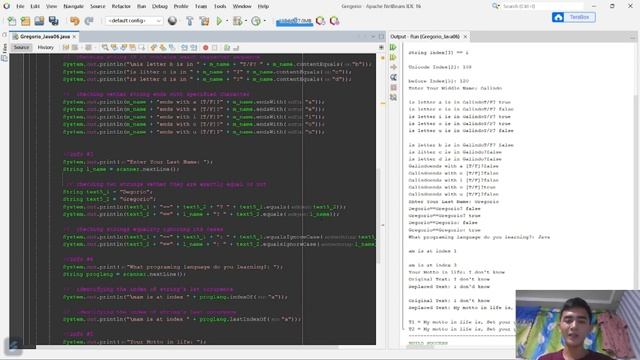Expand the Run project dropdown arrow
640x360 pixels.
click(x=227, y=21)
